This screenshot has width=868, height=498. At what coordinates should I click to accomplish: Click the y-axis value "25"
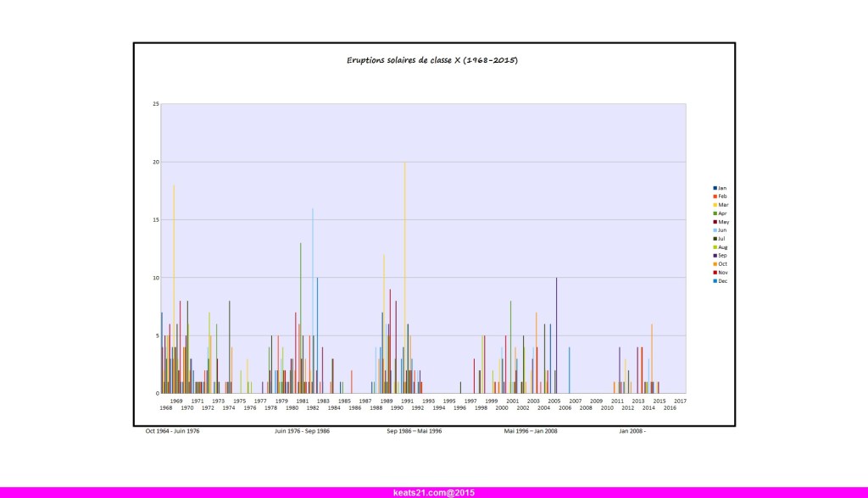coord(156,104)
